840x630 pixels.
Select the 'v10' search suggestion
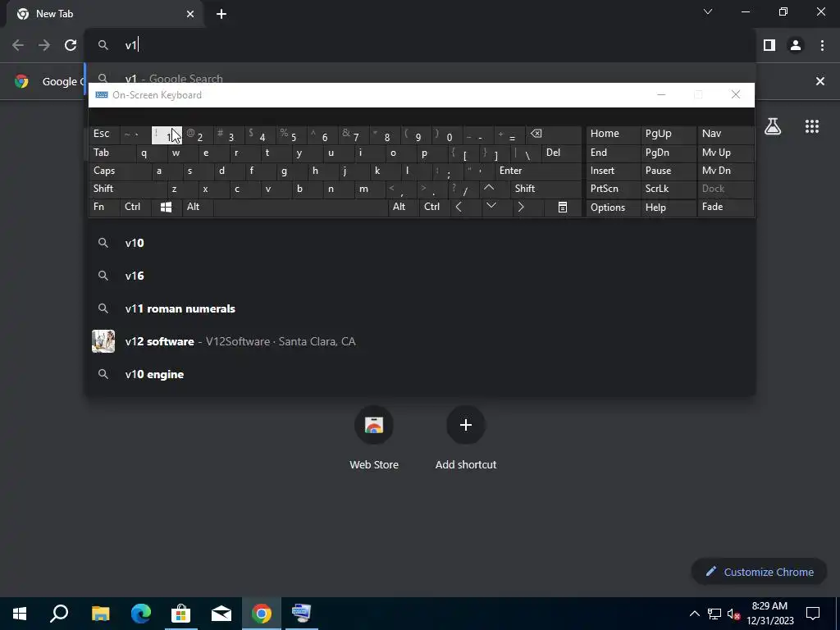[421, 243]
